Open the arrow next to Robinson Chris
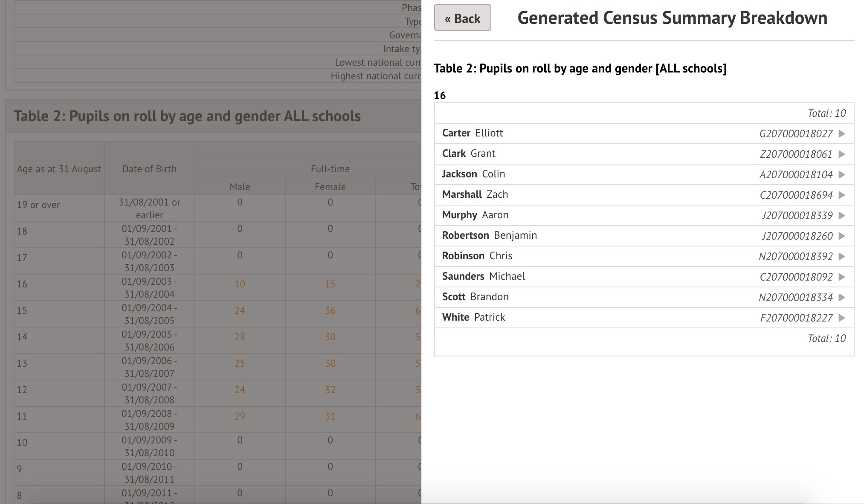864x504 pixels. coord(841,256)
